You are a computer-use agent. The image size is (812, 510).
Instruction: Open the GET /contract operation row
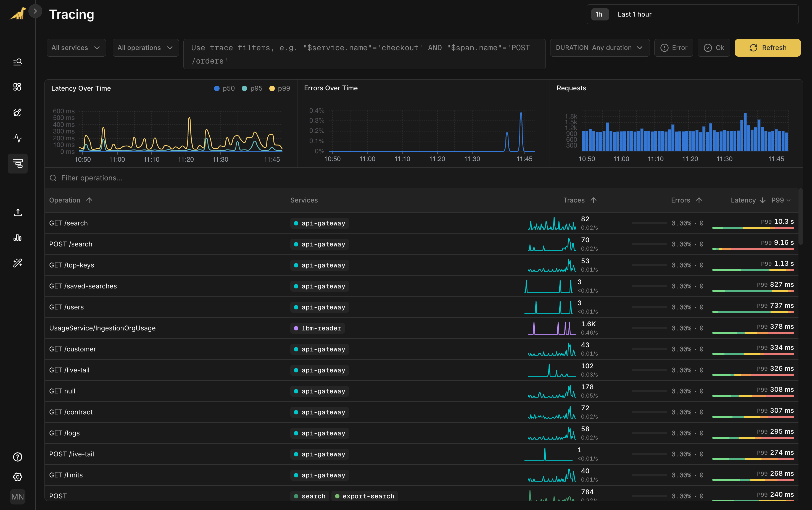pyautogui.click(x=421, y=412)
